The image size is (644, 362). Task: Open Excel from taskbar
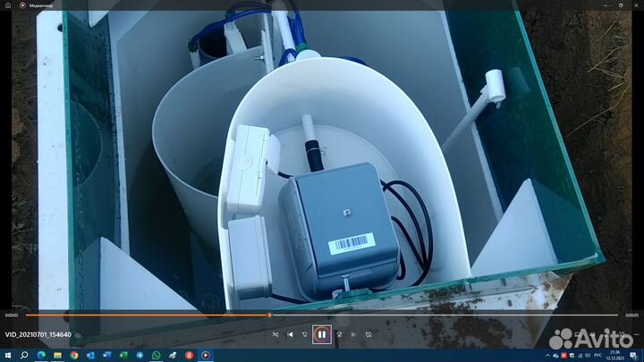pyautogui.click(x=123, y=355)
